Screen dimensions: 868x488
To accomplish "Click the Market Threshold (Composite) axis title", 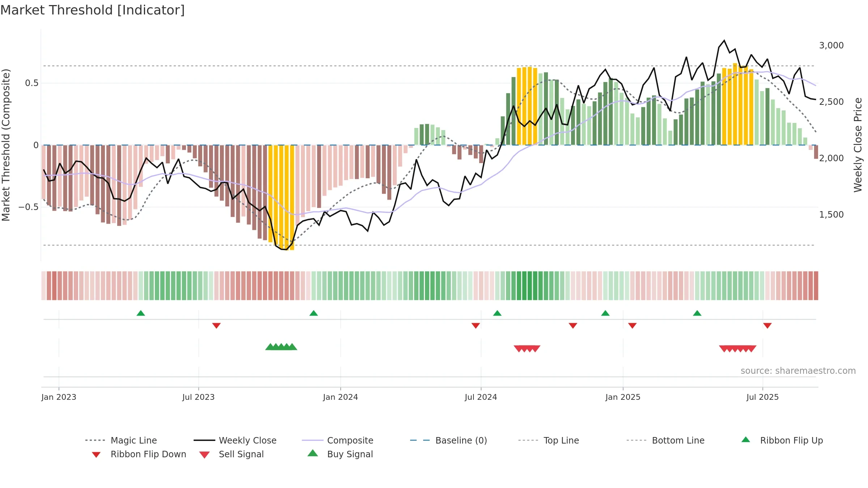I will [6, 145].
